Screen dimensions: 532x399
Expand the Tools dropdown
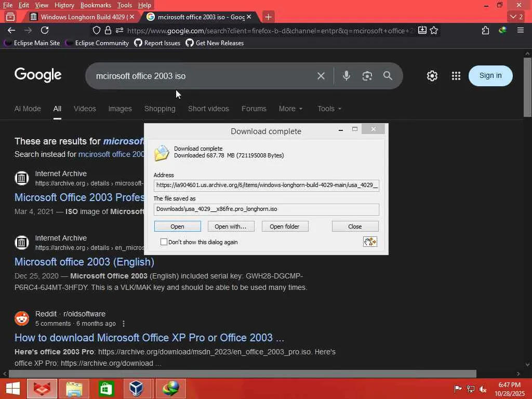(x=329, y=109)
